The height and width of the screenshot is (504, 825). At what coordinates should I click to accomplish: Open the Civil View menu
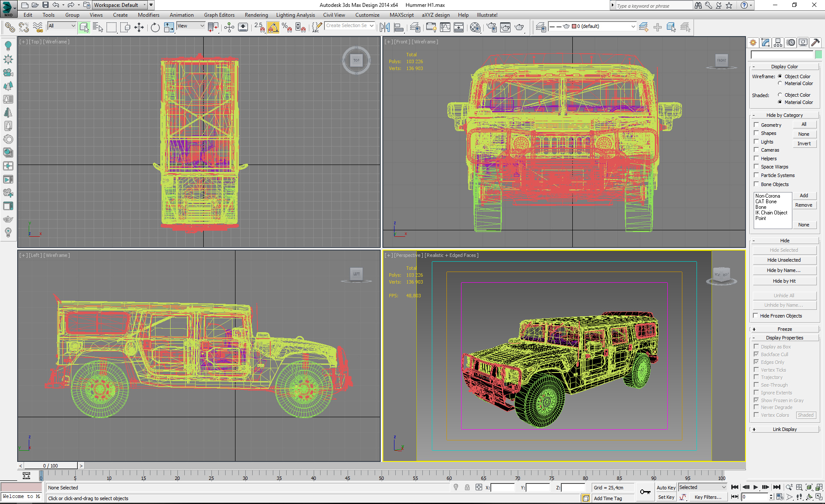(x=334, y=15)
